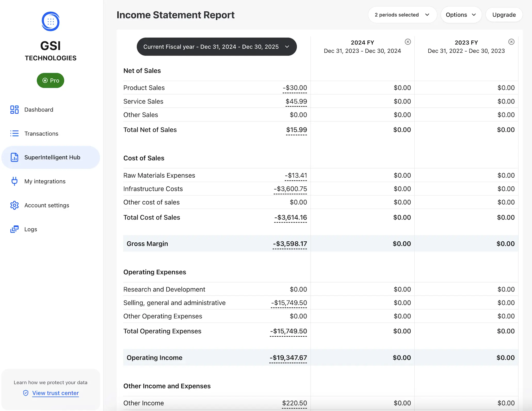Click the Dashboard grid icon
Image resolution: width=532 pixels, height=411 pixels.
[14, 109]
